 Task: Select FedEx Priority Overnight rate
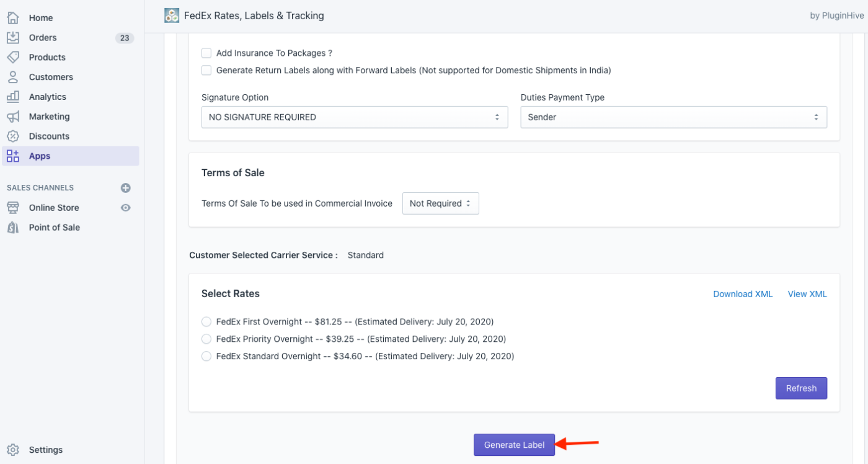(206, 339)
